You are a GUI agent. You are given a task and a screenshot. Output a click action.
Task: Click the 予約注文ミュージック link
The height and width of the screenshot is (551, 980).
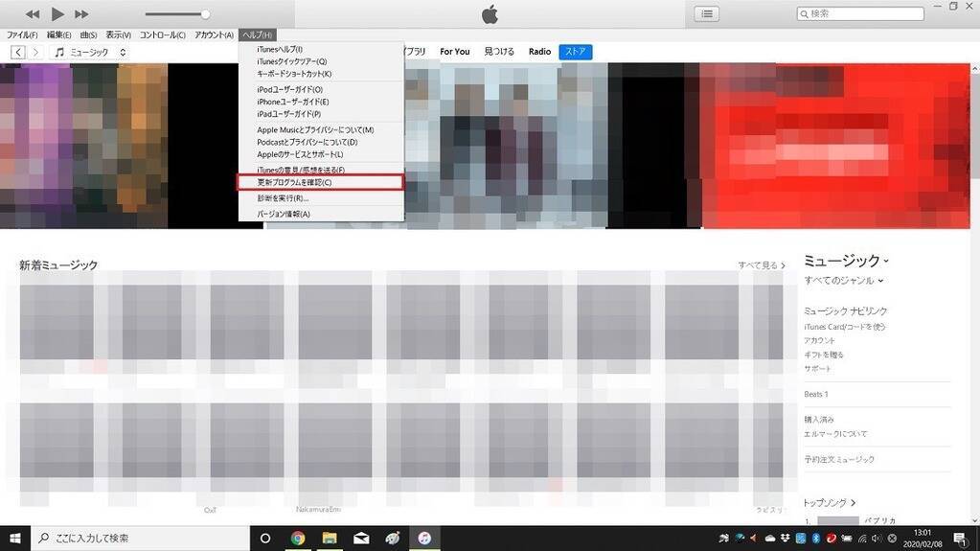pyautogui.click(x=839, y=459)
